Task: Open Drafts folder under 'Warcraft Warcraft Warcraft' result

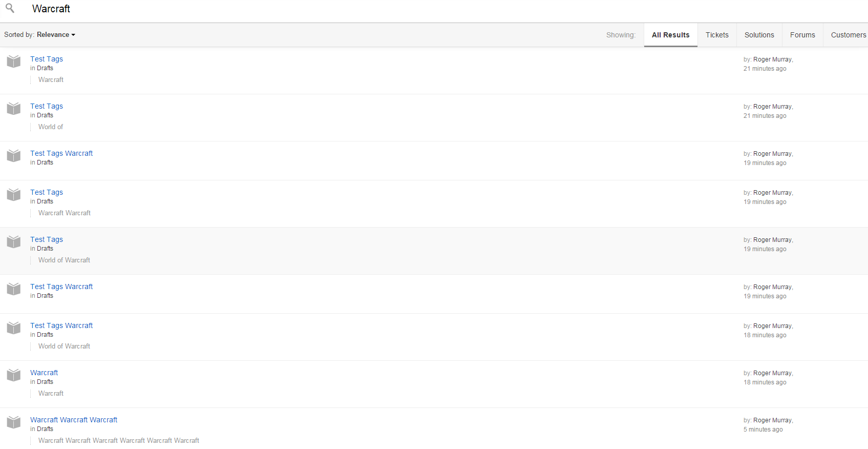Action: coord(45,429)
